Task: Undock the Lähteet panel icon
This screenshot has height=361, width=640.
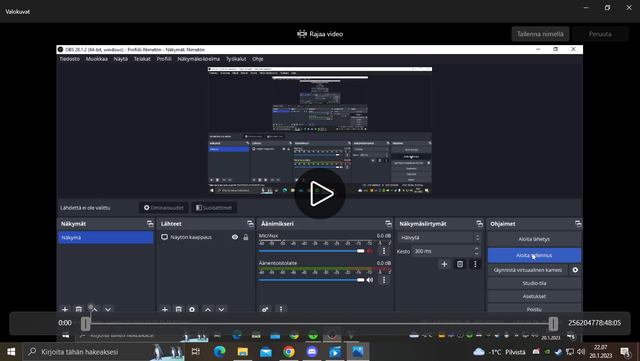Action: [x=250, y=224]
